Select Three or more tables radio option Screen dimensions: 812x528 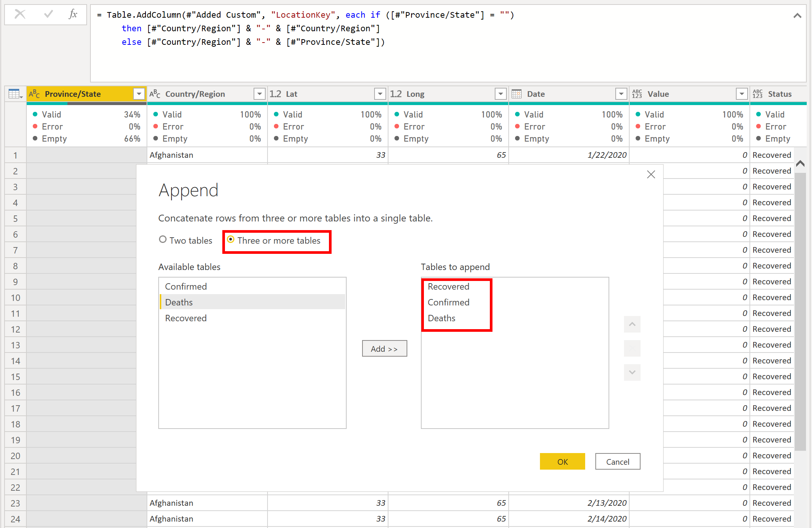click(x=231, y=240)
